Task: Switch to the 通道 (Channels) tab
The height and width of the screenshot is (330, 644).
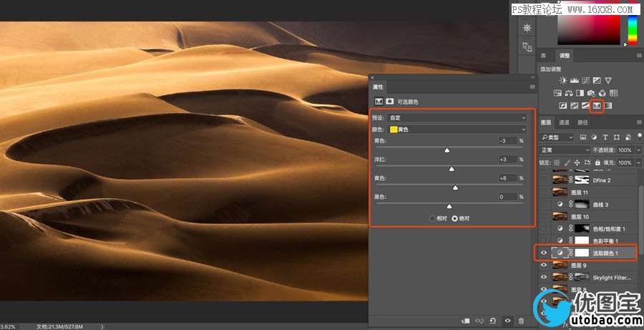Action: click(x=565, y=122)
